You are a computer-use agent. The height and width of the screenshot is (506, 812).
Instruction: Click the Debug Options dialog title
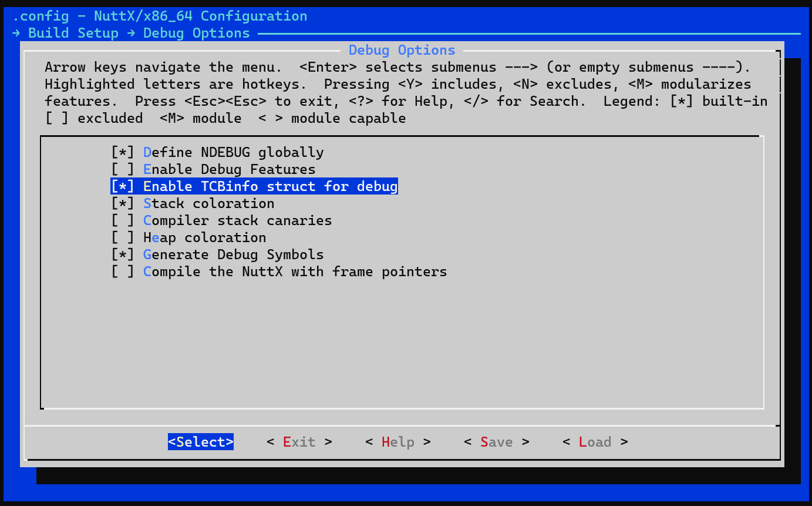[402, 50]
